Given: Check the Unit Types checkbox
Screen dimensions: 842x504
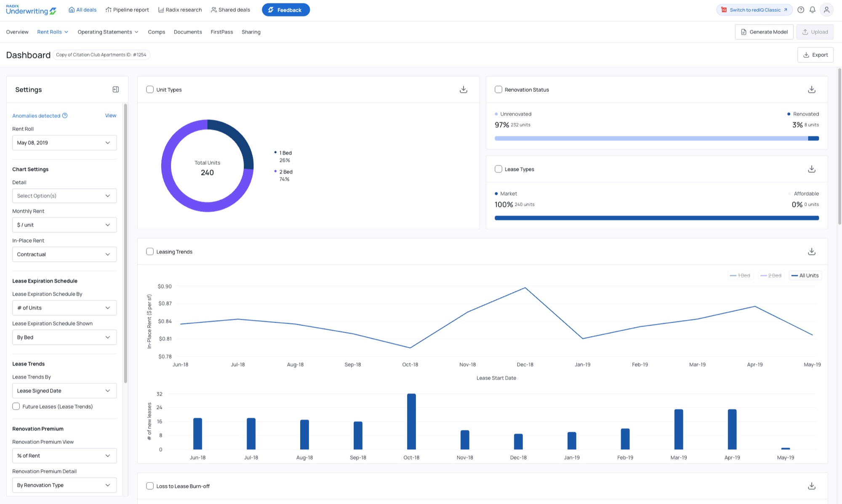Looking at the screenshot, I should pos(150,90).
